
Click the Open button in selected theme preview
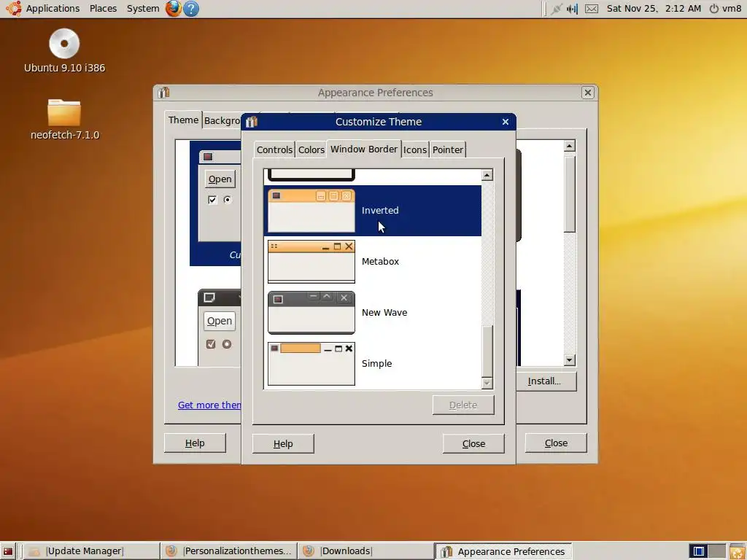tap(220, 179)
